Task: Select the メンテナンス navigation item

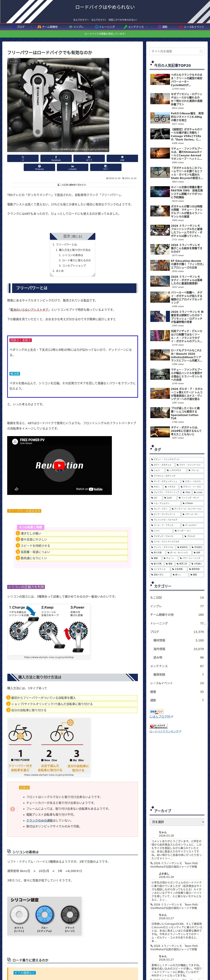Action: pos(134,27)
